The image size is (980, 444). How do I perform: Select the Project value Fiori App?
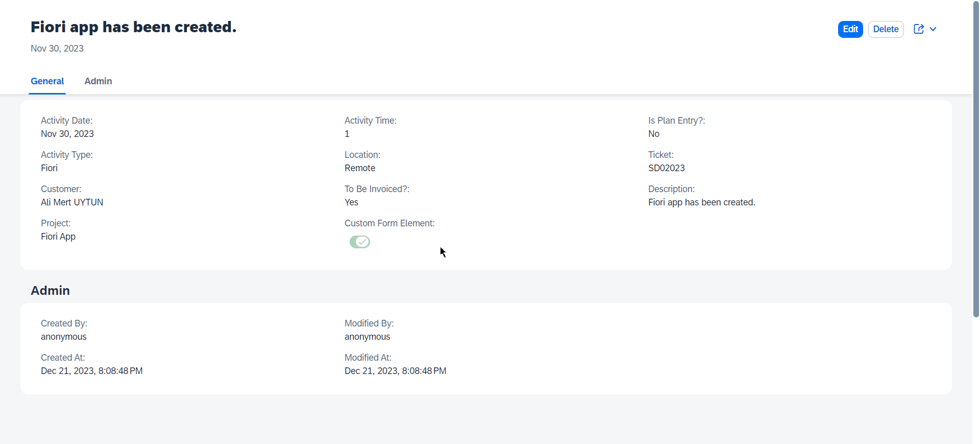[x=58, y=237]
